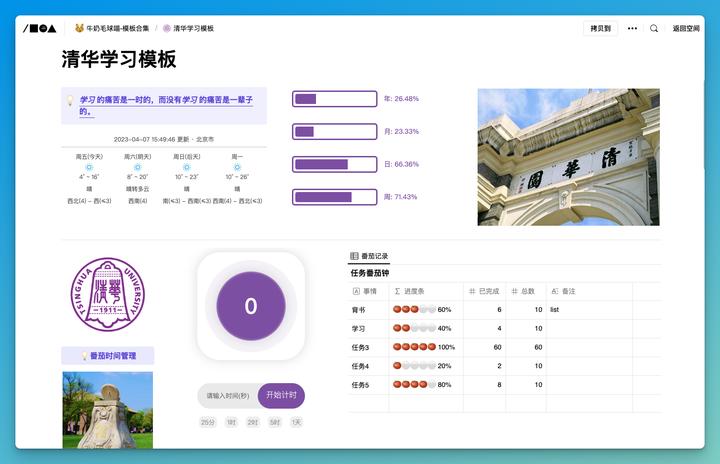The image size is (720, 464).
Task: Open the Tsinghua gate photo
Action: click(x=568, y=157)
